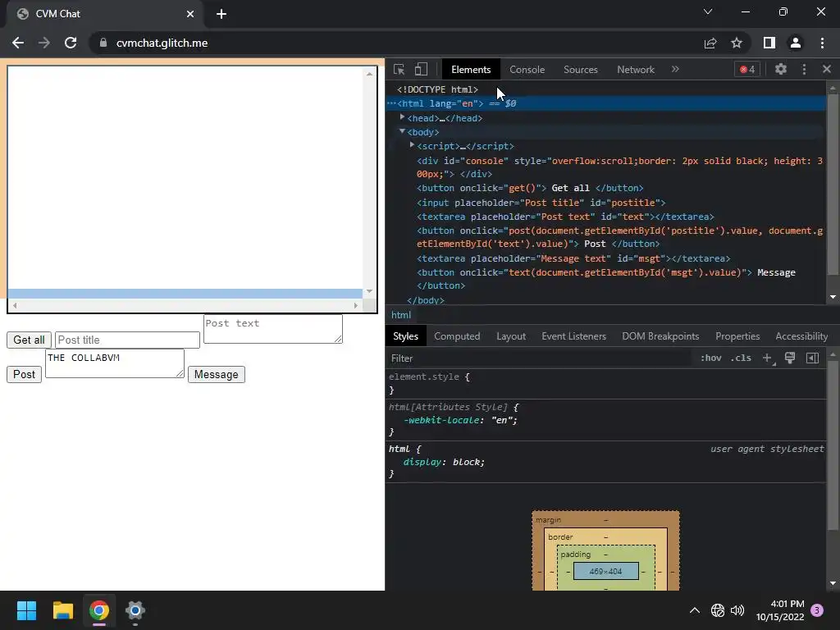Screen dimensions: 840x630
Task: Click DOM tree scrollbar down arrow
Action: coord(833,297)
